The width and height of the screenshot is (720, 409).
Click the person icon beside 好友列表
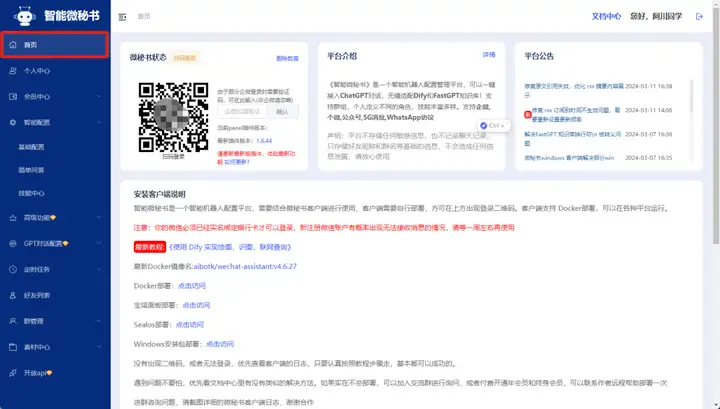13,295
